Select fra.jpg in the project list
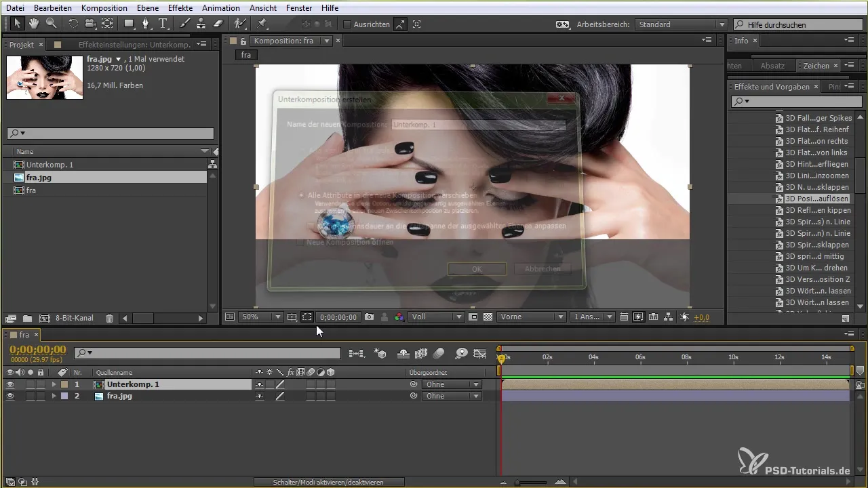 click(x=40, y=178)
